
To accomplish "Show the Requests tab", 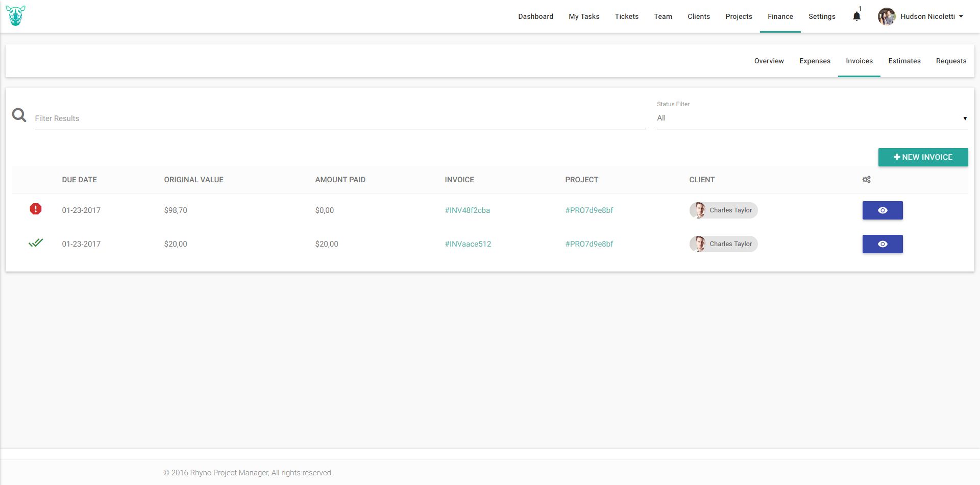I will 951,61.
